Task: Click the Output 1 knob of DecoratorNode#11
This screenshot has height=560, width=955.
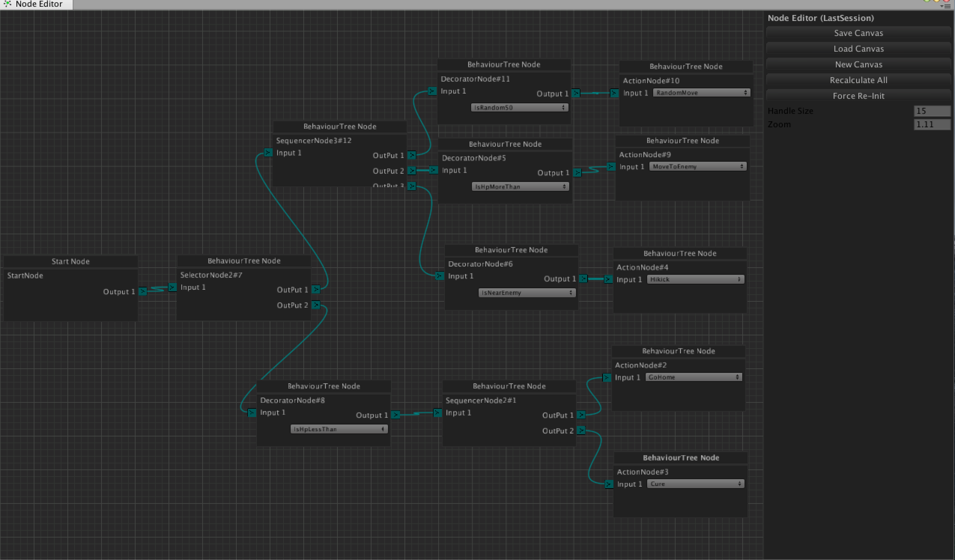Action: [x=576, y=93]
